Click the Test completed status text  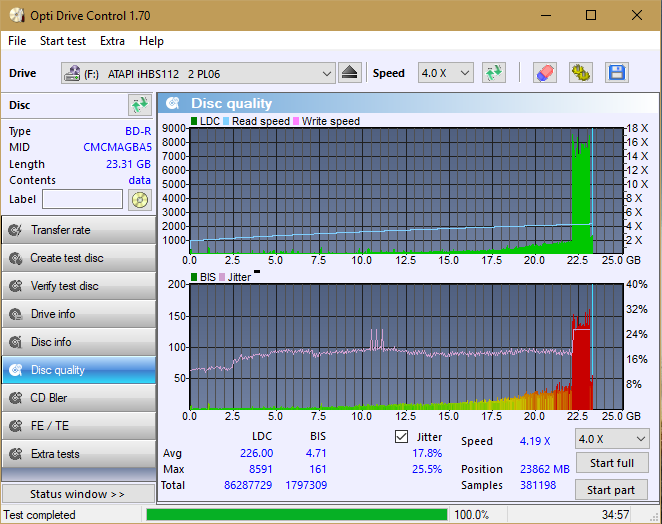point(40,515)
